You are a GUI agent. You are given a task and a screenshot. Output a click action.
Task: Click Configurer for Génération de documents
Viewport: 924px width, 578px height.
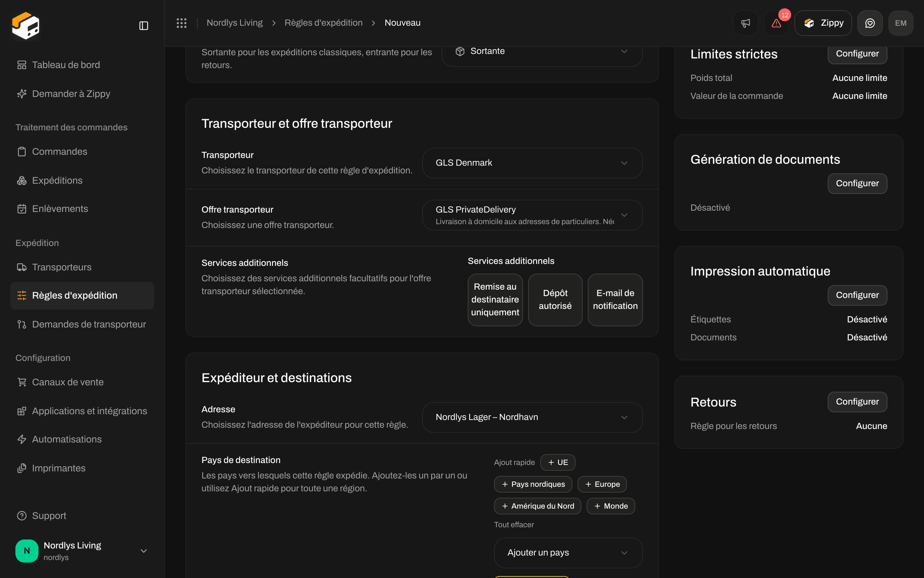(857, 183)
